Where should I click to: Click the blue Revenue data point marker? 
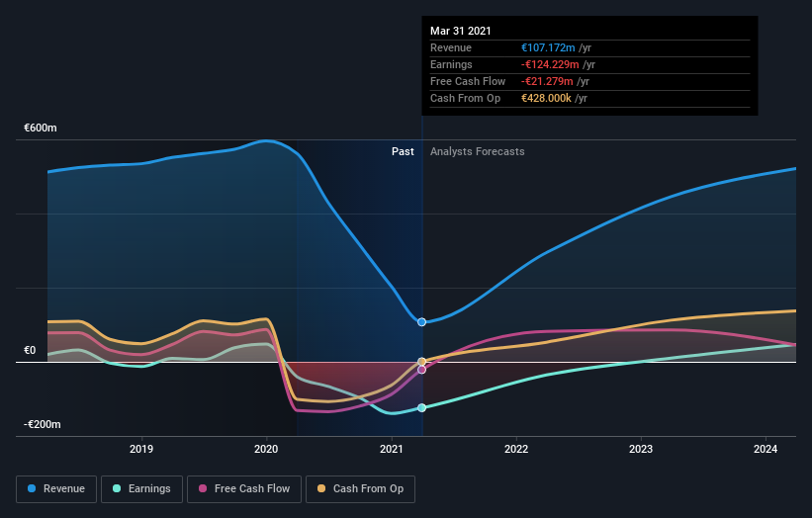421,322
